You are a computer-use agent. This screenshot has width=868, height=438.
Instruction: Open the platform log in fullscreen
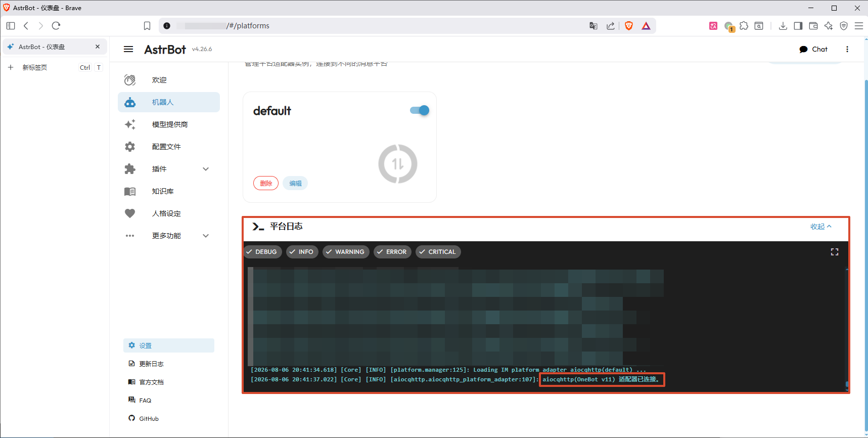pos(835,252)
